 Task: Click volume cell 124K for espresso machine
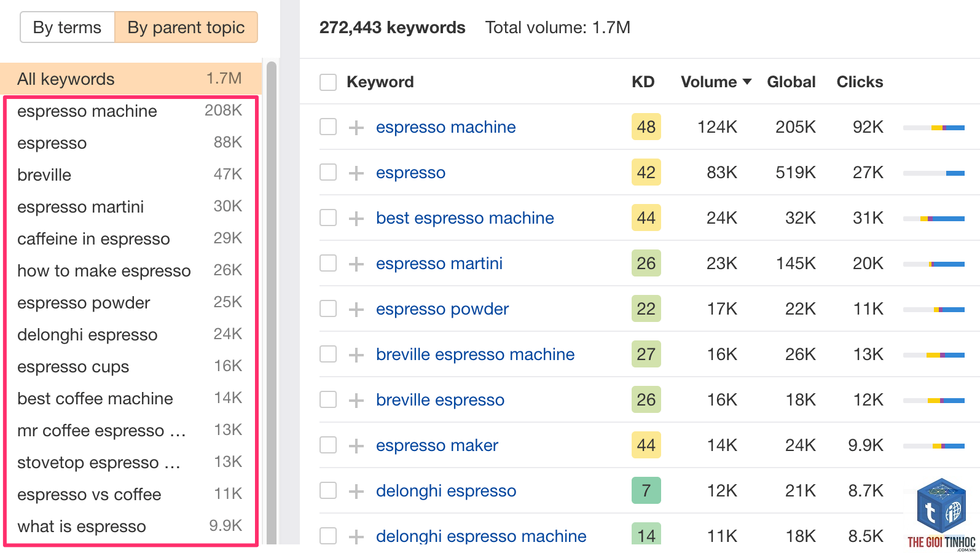click(x=717, y=127)
